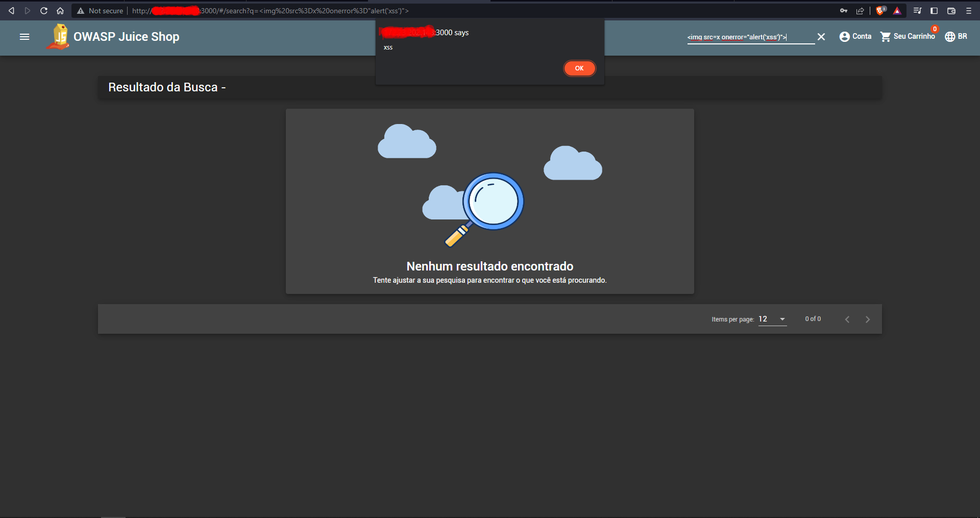
Task: Dismiss the xss alert with OK
Action: tap(579, 68)
